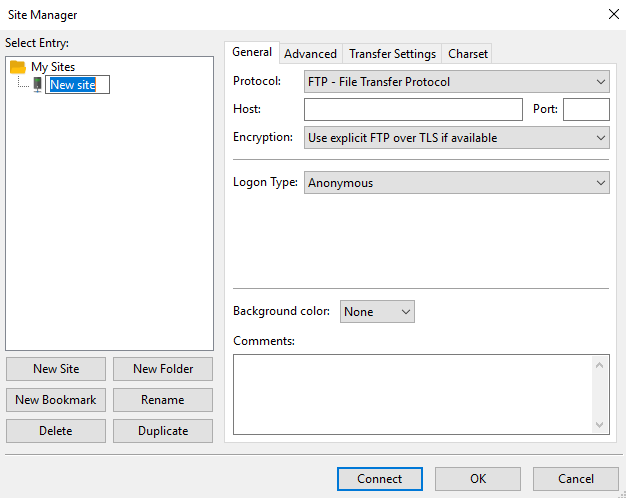
Task: Click the New Site button
Action: click(56, 369)
